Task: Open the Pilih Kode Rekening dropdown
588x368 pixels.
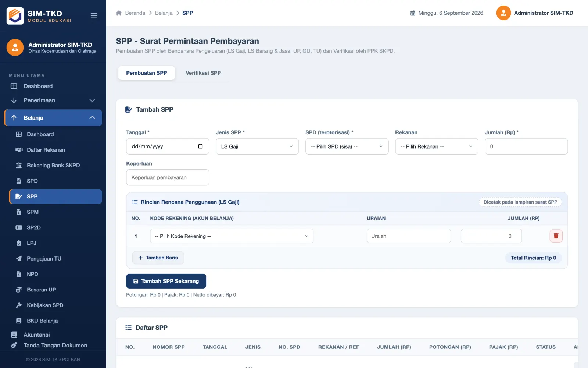Action: 232,236
